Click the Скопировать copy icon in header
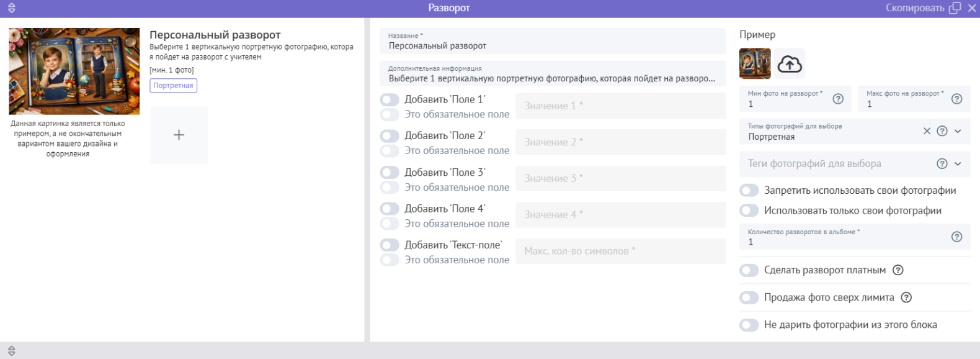980x359 pixels. click(x=955, y=8)
